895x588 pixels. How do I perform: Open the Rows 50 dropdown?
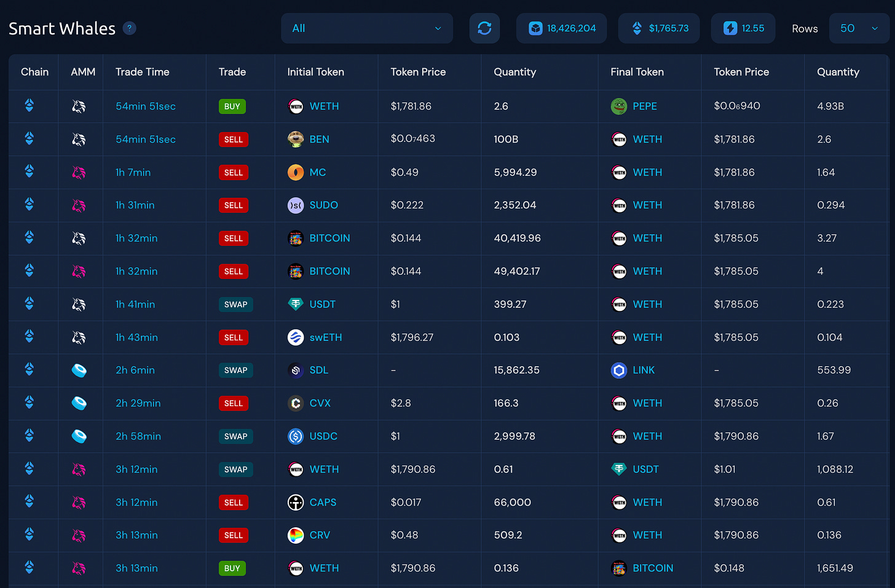point(859,28)
